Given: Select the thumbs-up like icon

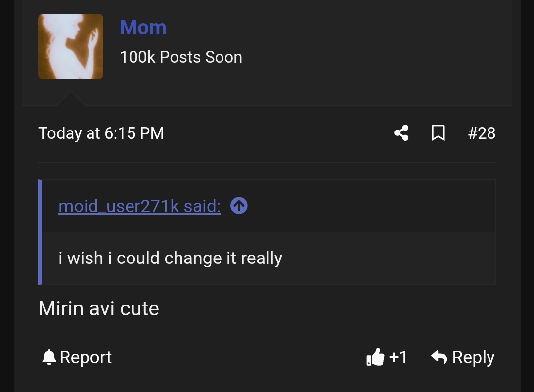Looking at the screenshot, I should (x=376, y=357).
